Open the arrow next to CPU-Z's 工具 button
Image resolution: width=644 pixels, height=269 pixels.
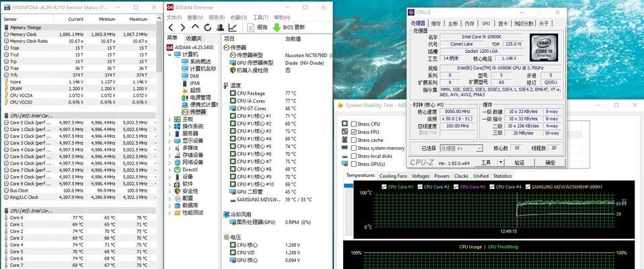click(x=501, y=163)
